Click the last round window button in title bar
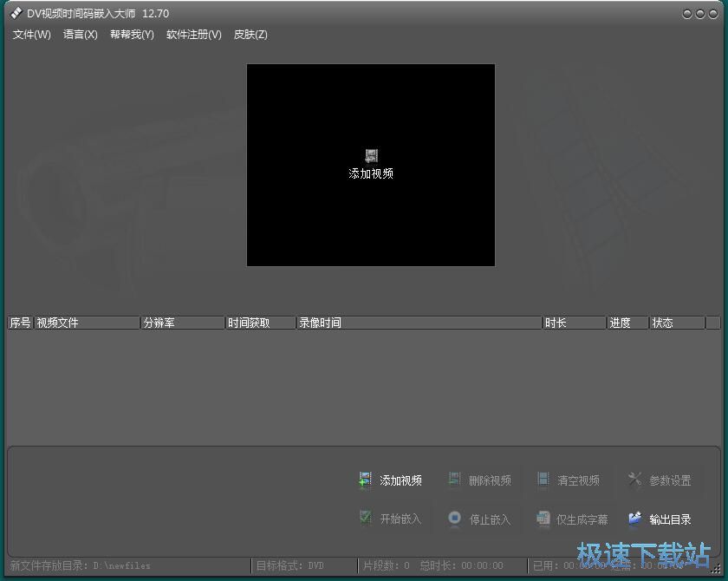The height and width of the screenshot is (581, 728). [713, 14]
